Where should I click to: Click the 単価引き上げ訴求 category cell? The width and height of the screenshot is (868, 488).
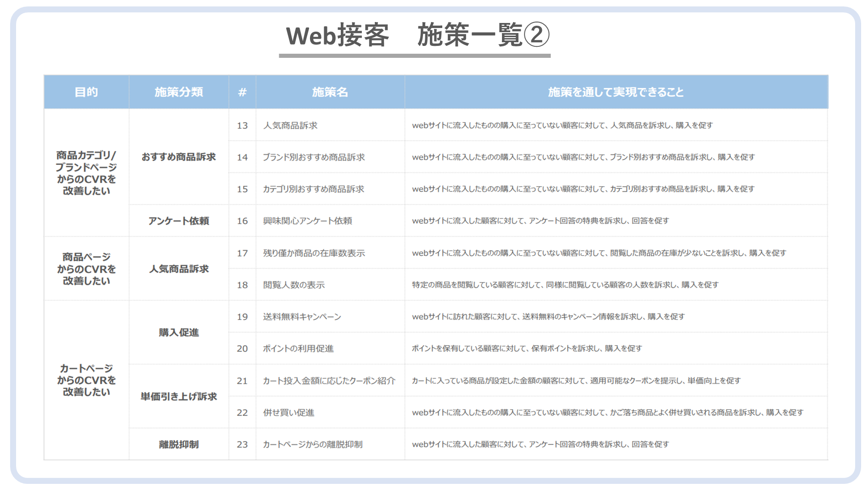point(179,396)
